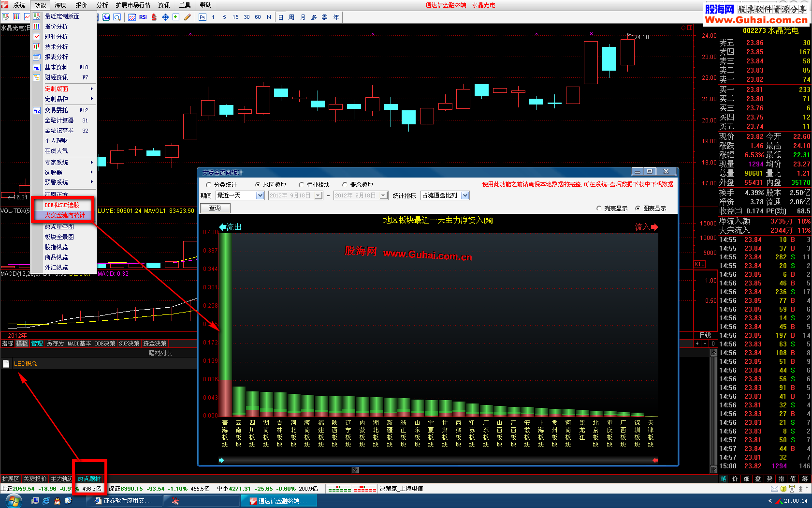812x508 pixels.
Task: Click the magnifier search toolbar icon
Action: (117, 17)
